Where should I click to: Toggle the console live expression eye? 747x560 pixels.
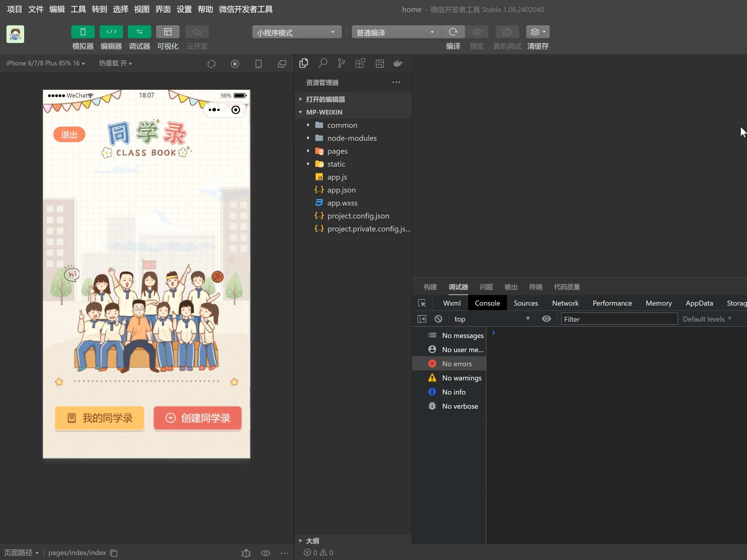pyautogui.click(x=546, y=319)
